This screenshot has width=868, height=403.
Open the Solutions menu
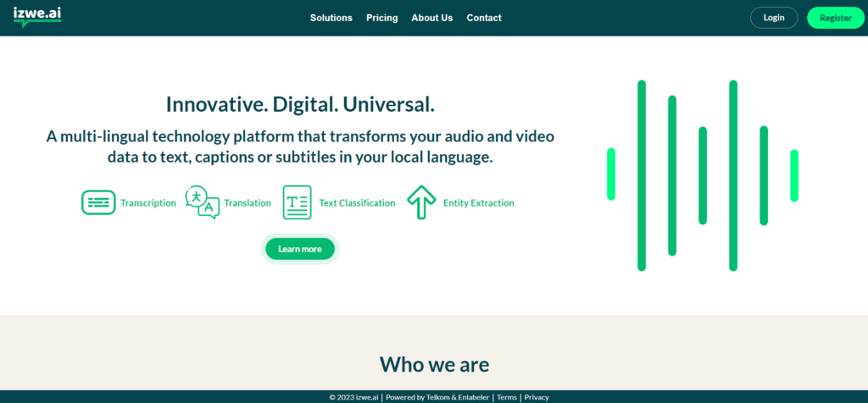331,18
